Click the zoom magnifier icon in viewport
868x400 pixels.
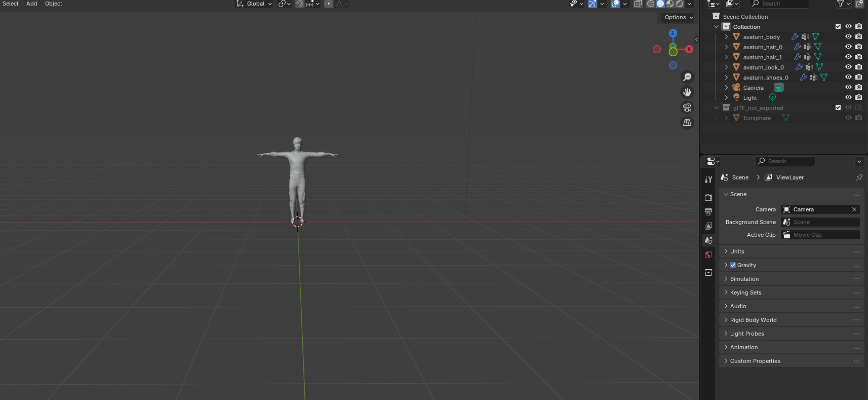(687, 77)
